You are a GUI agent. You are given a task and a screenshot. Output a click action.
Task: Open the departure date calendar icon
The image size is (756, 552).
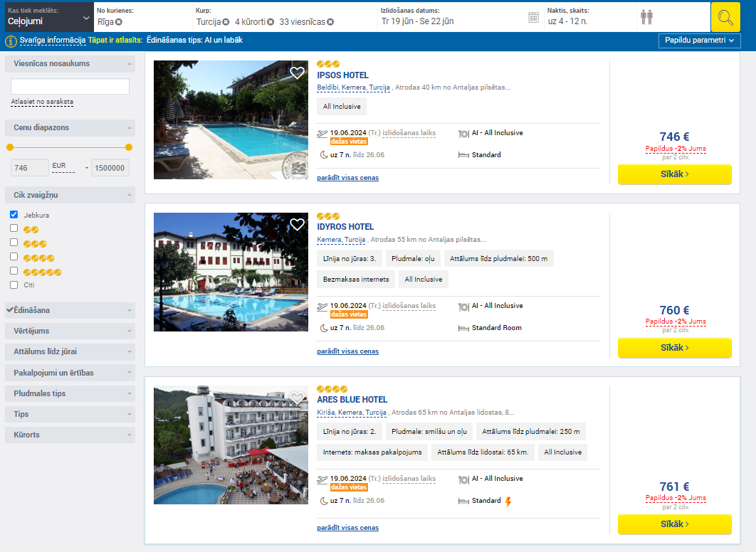(x=533, y=18)
